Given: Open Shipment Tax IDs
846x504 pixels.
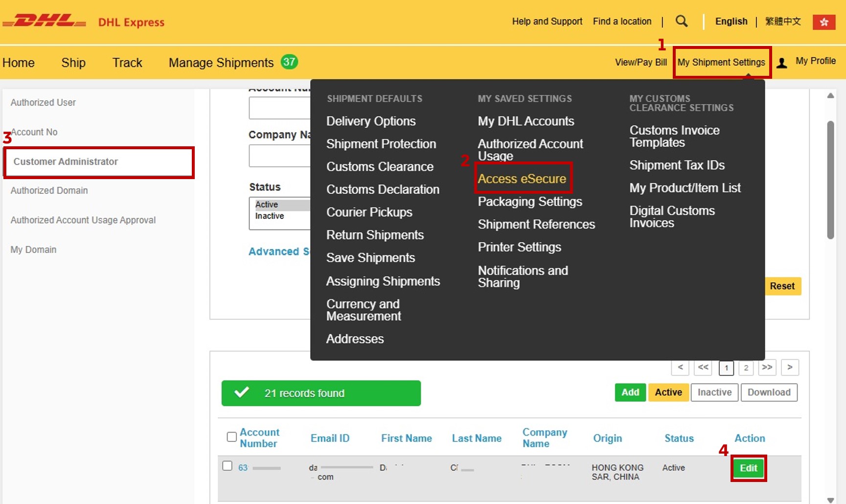Looking at the screenshot, I should pyautogui.click(x=677, y=165).
